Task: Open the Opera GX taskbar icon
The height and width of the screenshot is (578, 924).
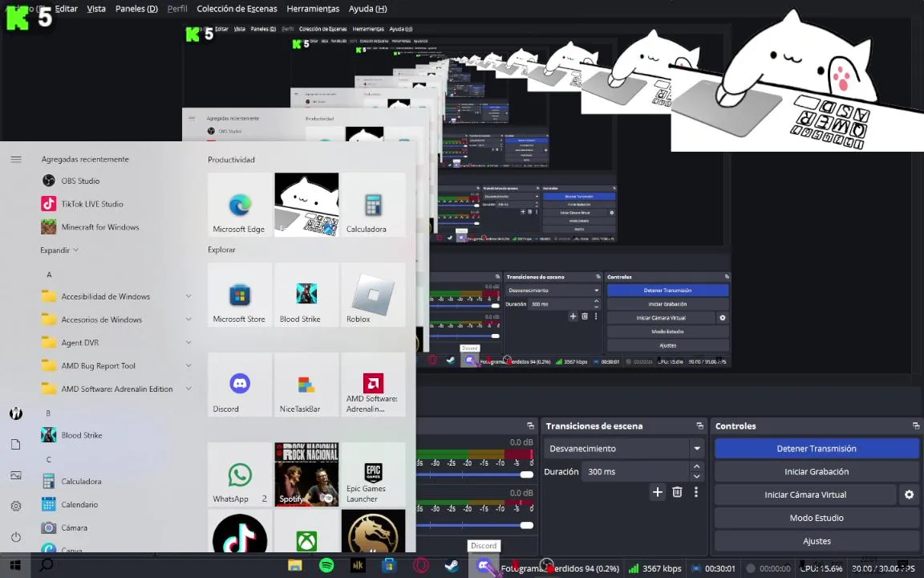Action: (421, 566)
